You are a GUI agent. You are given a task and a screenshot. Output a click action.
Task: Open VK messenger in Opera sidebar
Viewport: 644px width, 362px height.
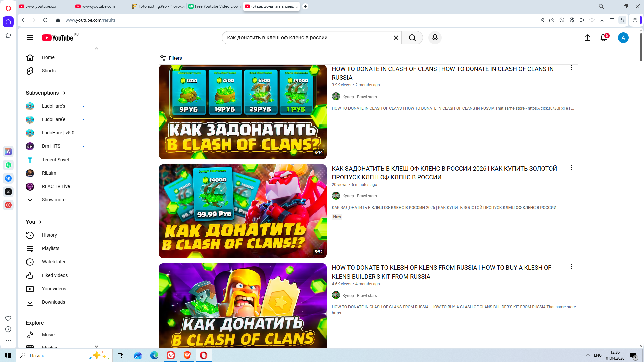pos(8,178)
